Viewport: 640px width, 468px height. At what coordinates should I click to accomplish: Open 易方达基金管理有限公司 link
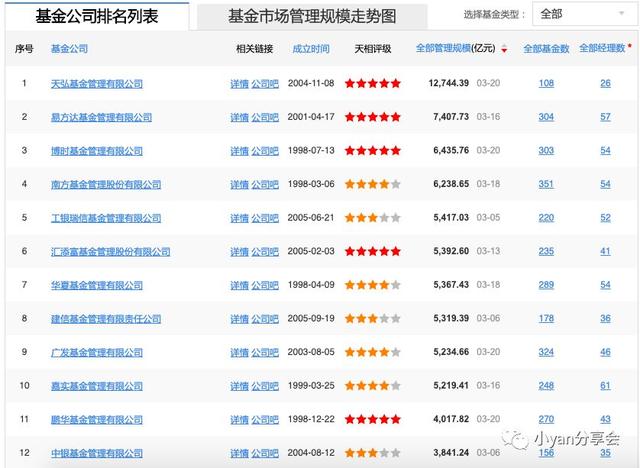[101, 118]
